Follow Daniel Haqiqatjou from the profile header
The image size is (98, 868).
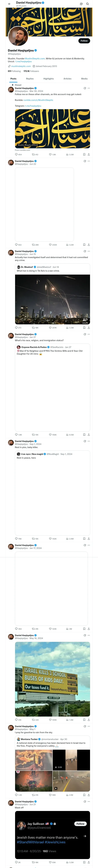pos(84,41)
